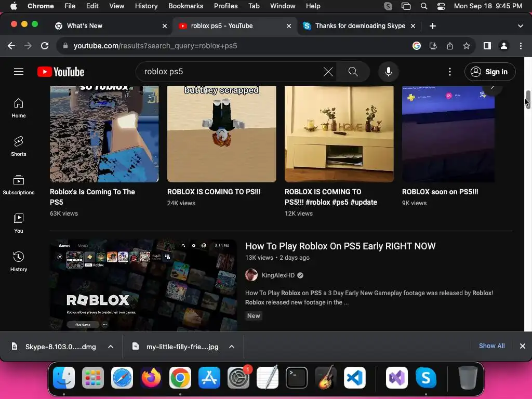The image size is (532, 399).
Task: Click Sign in button
Action: click(x=490, y=72)
